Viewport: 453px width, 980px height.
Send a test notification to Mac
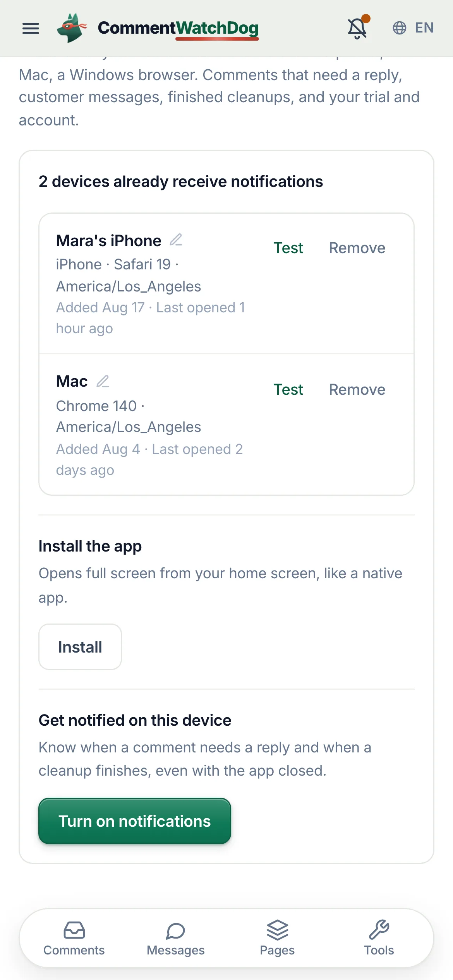point(288,390)
